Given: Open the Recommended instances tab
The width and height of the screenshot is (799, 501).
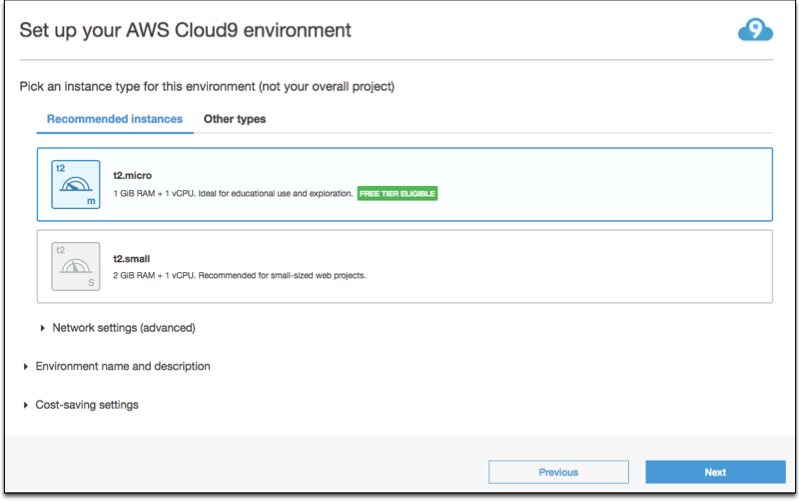Looking at the screenshot, I should tap(115, 119).
